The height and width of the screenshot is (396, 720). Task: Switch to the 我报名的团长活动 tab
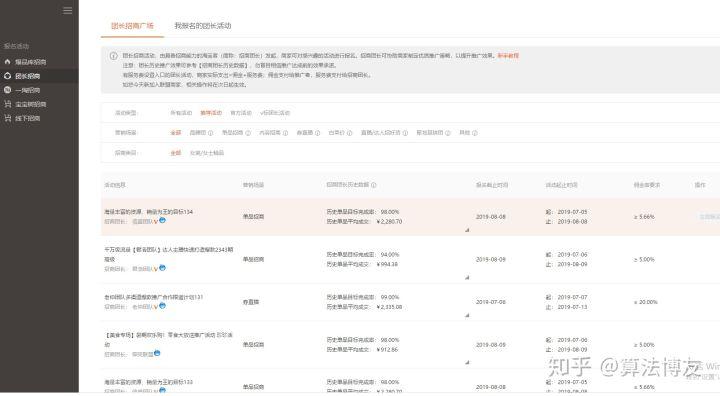tap(202, 26)
